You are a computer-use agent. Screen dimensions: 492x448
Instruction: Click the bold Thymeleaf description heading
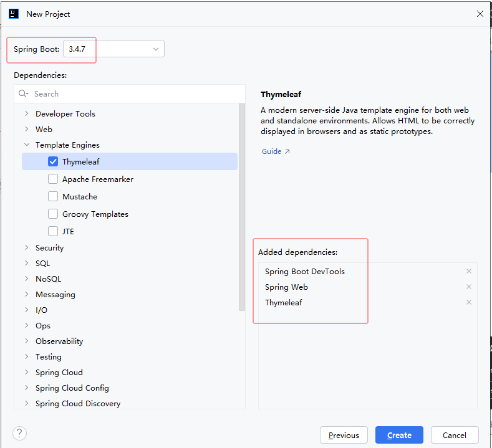[281, 94]
